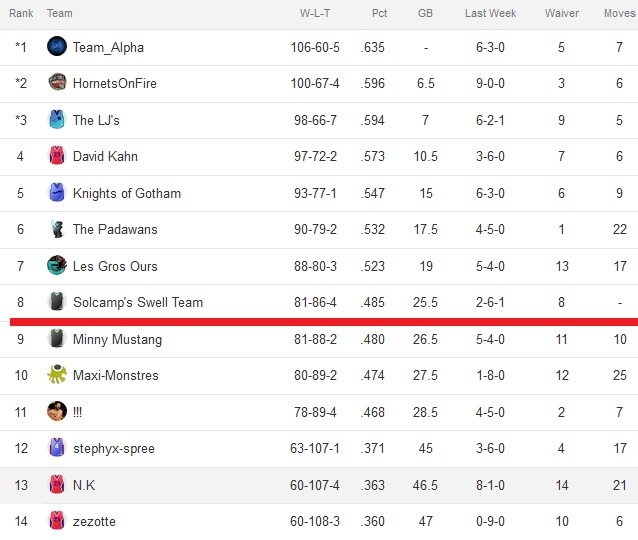Click the Waiver column header
Screen dimensions: 638x540
562,13
